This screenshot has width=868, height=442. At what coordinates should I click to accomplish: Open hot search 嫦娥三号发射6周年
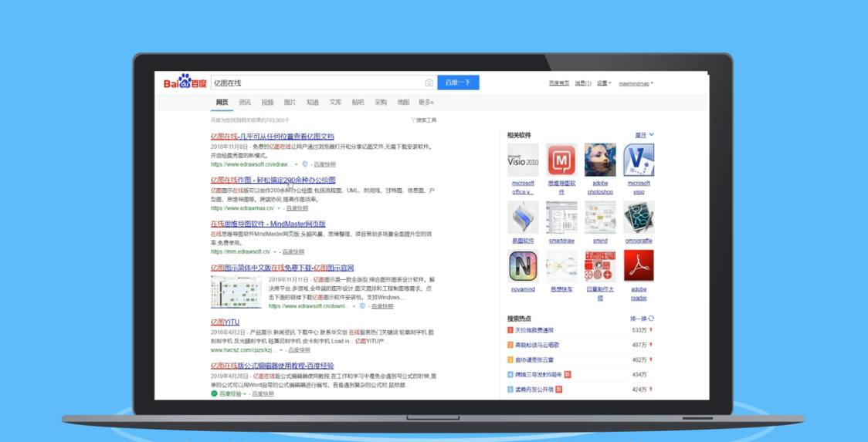click(x=538, y=375)
